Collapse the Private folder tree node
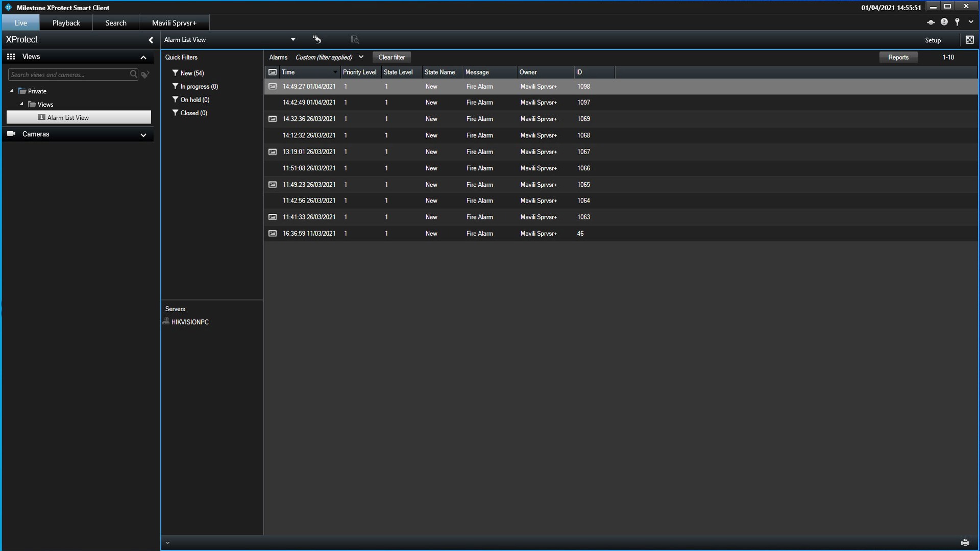This screenshot has height=551, width=980. coord(12,91)
